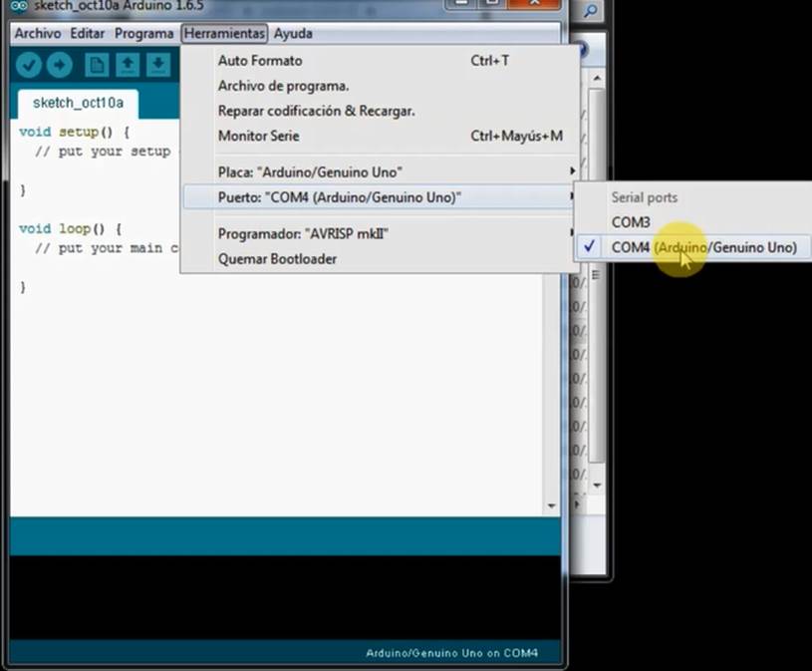Image resolution: width=812 pixels, height=671 pixels.
Task: Click the magnifier icon in the background window
Action: coord(591,10)
